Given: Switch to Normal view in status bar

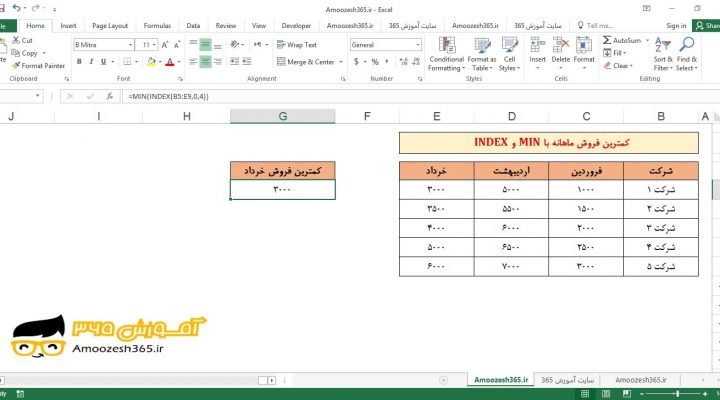Looking at the screenshot, I should coord(585,394).
